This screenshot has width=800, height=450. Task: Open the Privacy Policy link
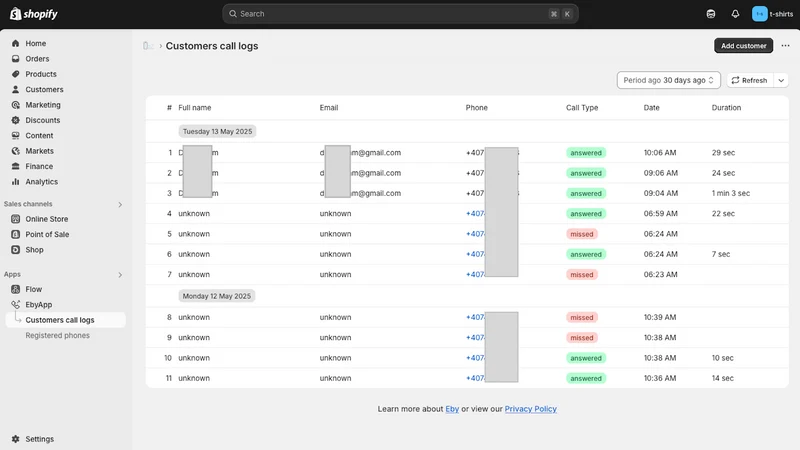[531, 409]
